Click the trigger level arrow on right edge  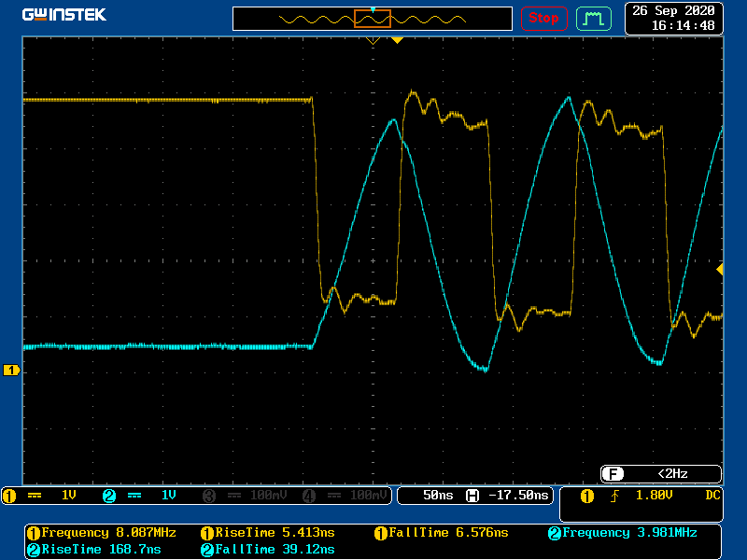tap(719, 269)
